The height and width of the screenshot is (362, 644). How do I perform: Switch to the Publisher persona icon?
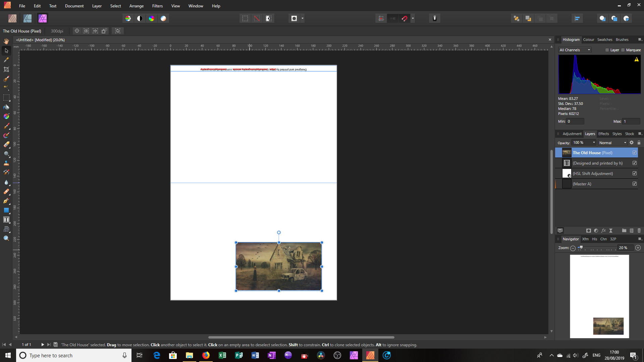12,18
